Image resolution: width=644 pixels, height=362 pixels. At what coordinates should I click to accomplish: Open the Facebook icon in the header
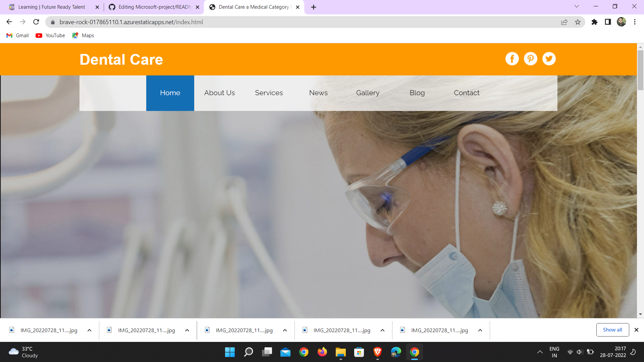(x=512, y=59)
